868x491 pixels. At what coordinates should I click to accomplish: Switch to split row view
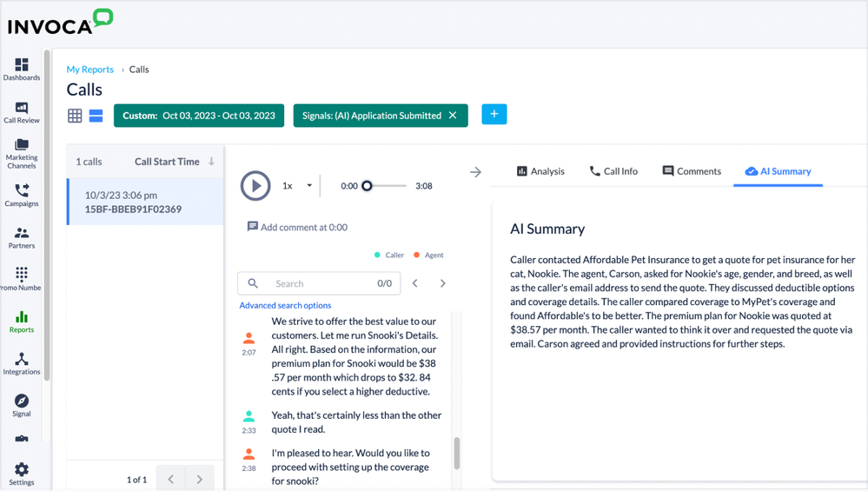96,116
